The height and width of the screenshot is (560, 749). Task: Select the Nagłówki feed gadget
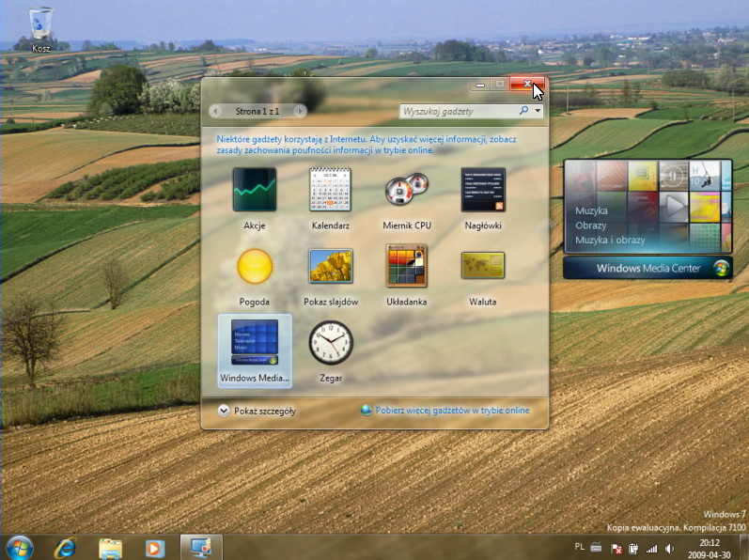click(x=483, y=190)
